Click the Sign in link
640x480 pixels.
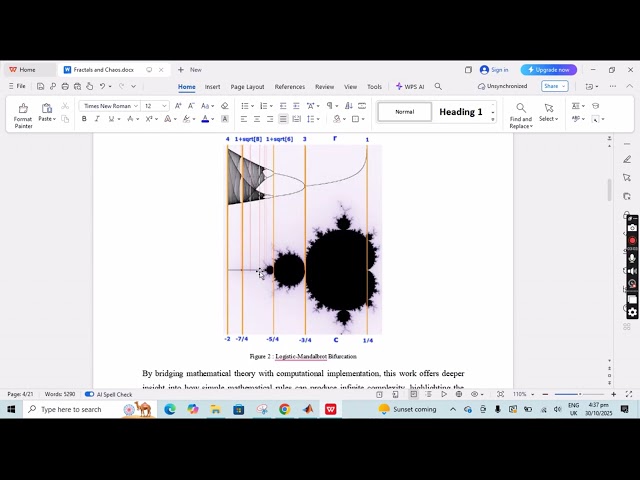(494, 70)
